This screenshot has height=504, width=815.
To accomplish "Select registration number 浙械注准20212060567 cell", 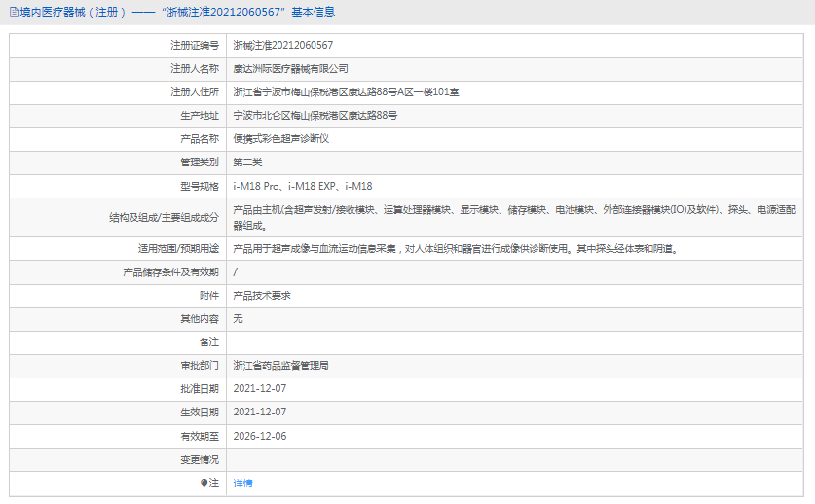I will (283, 45).
